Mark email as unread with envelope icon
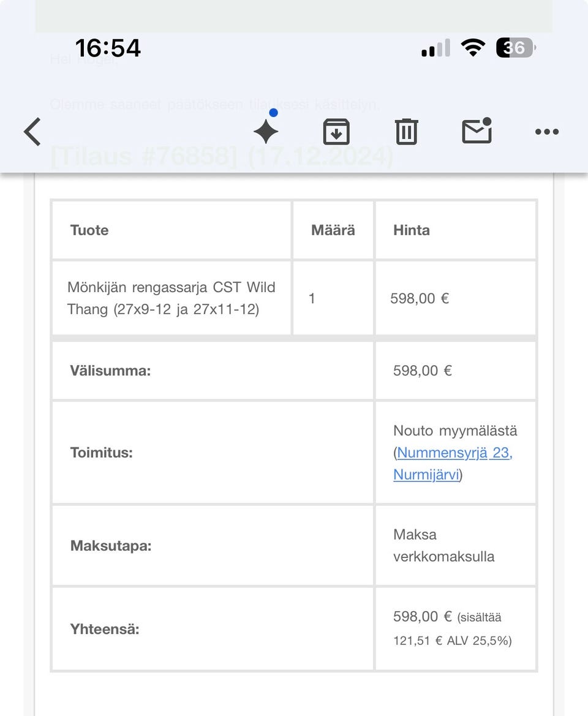Viewport: 588px width, 716px height. pyautogui.click(x=477, y=131)
